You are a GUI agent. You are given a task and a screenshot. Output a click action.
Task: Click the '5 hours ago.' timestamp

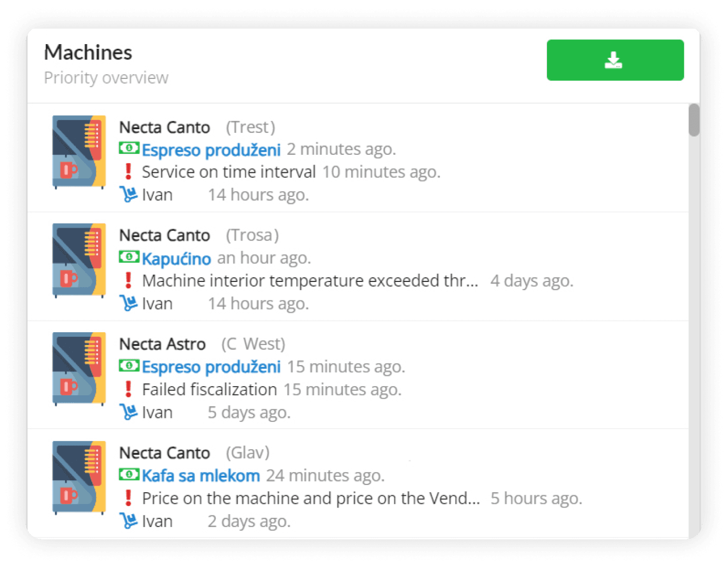(x=536, y=498)
